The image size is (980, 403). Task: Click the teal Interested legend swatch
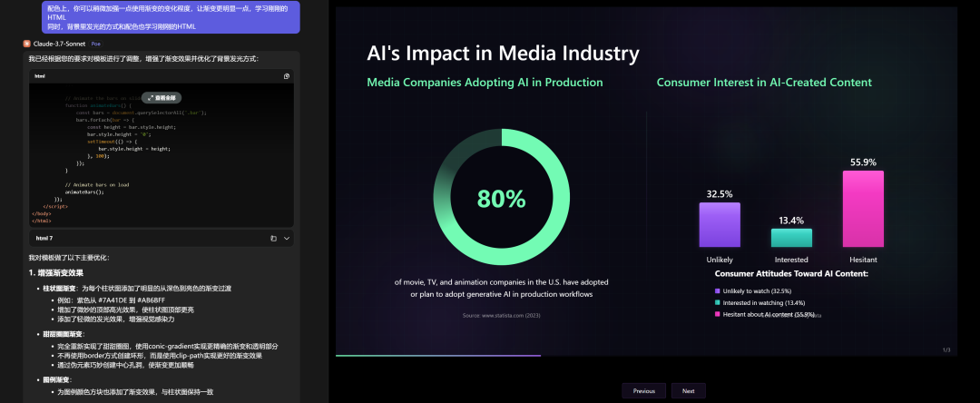coord(717,303)
